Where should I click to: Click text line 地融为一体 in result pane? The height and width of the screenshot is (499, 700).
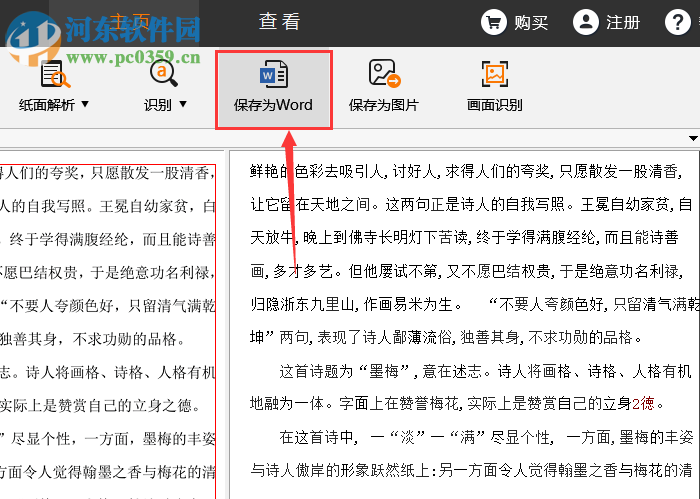[x=457, y=404]
